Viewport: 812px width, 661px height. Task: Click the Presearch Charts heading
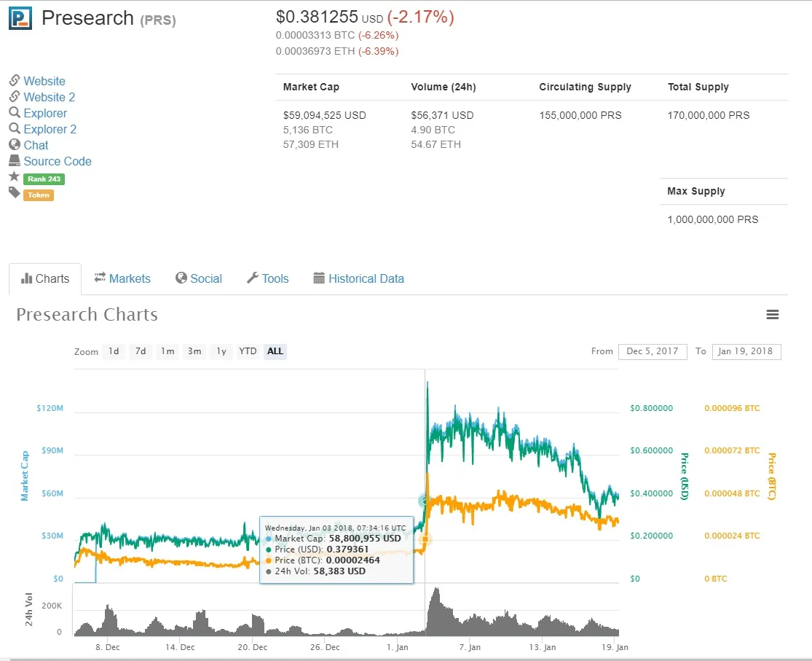pyautogui.click(x=87, y=314)
